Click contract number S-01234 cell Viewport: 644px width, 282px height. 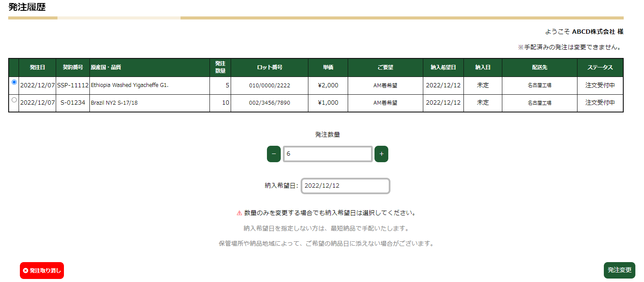[73, 103]
